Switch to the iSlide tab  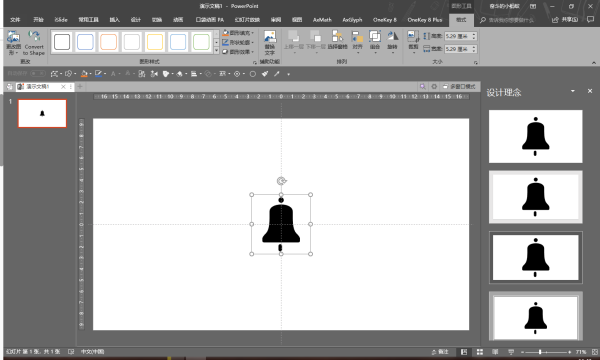click(61, 20)
